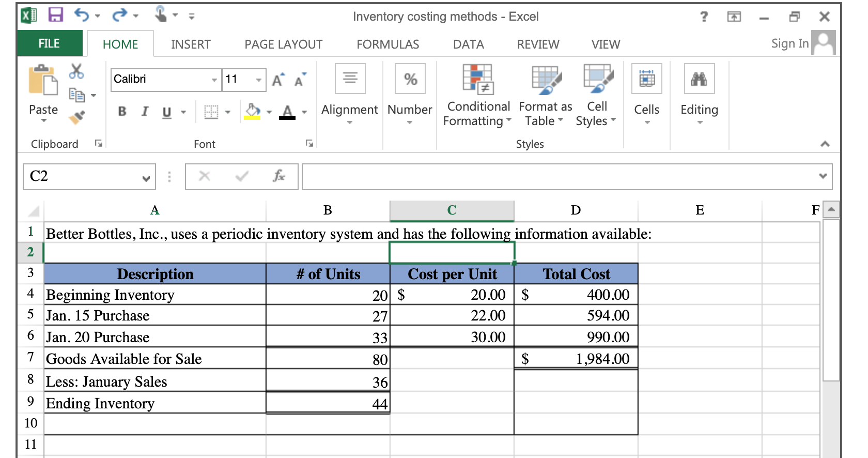Click the Touch/Mouse mode icon
The image size is (868, 458).
coord(161,14)
